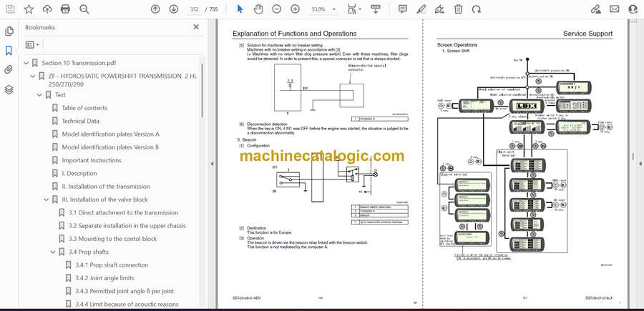Open 3.2 Separate installation in the upper chassis

click(x=127, y=226)
